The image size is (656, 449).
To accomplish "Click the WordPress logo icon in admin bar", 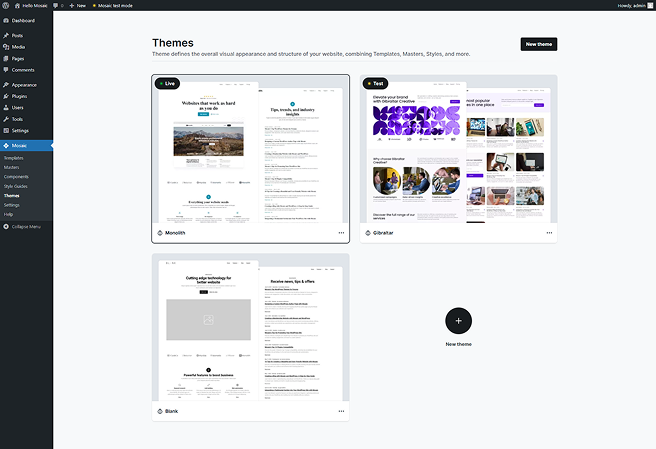I will coord(6,5).
